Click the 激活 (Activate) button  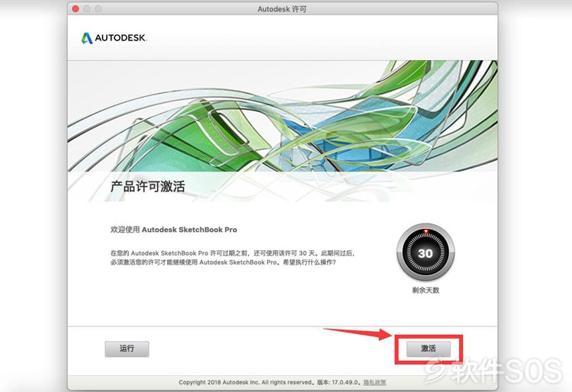click(429, 349)
